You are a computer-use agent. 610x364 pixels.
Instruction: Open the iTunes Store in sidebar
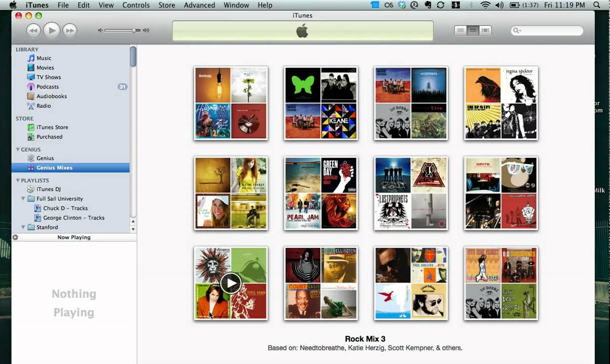point(52,127)
